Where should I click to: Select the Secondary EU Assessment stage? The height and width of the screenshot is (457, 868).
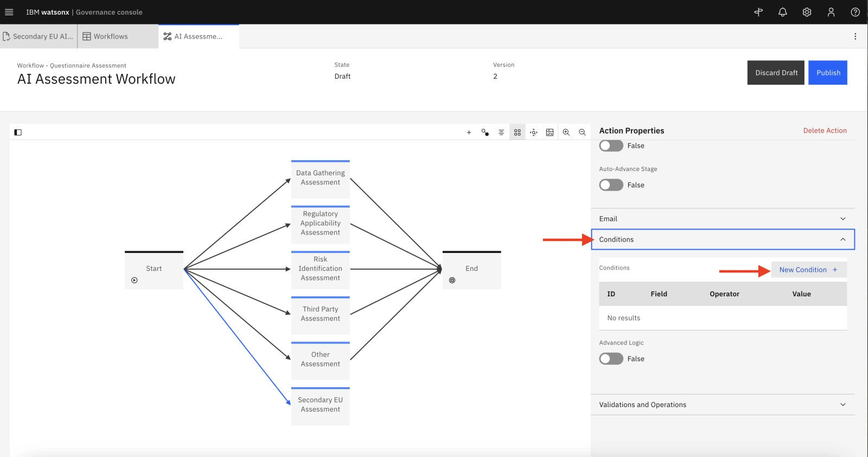321,406
